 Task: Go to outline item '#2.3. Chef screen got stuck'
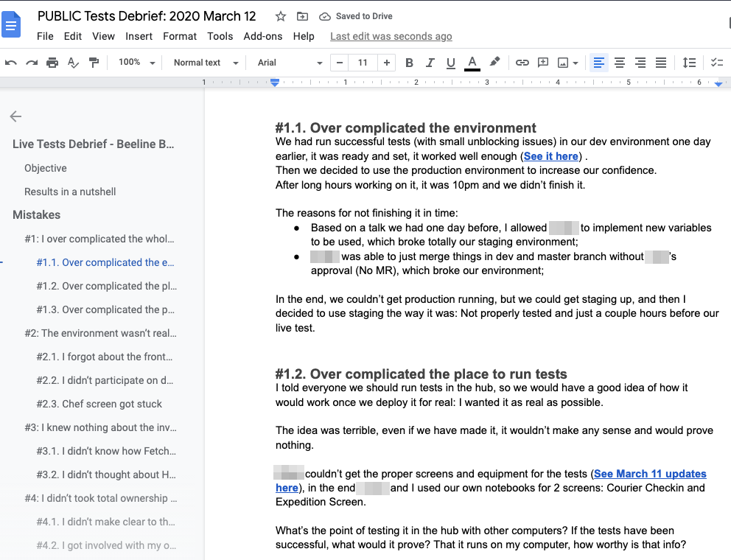99,405
